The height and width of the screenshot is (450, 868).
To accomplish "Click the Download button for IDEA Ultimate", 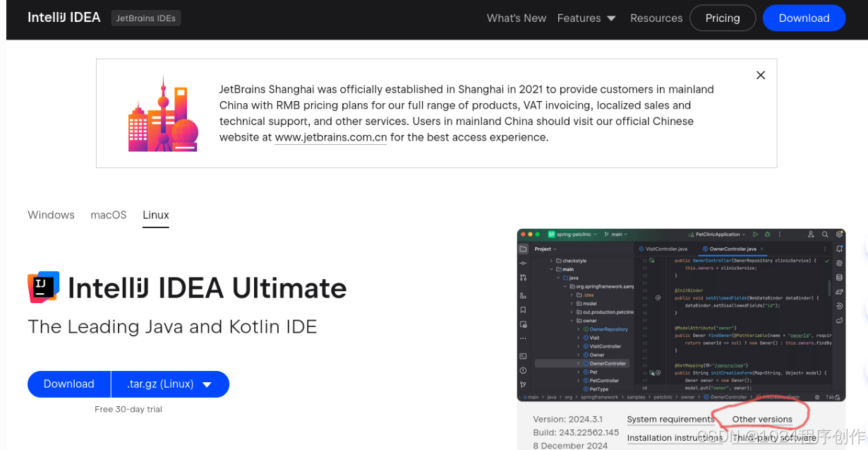I will 69,384.
